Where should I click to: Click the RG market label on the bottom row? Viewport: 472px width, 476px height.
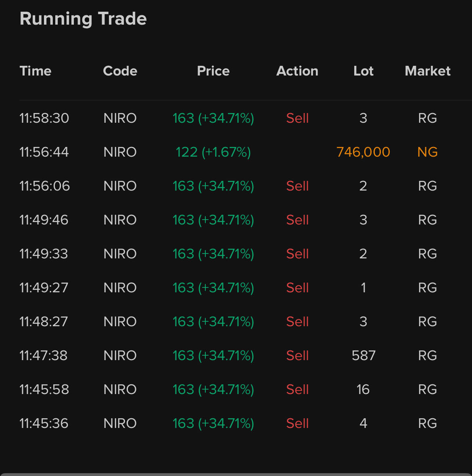pyautogui.click(x=428, y=423)
